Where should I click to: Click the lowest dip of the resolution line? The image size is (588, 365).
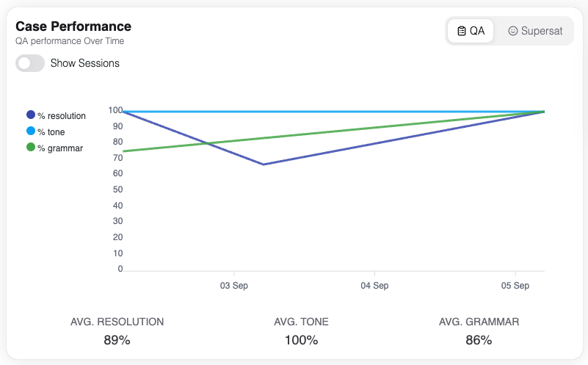(x=264, y=165)
